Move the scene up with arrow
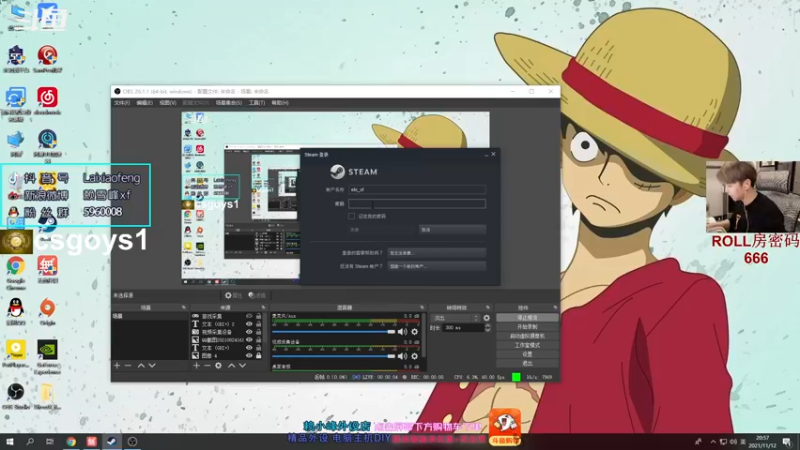The height and width of the screenshot is (450, 800). [x=141, y=366]
